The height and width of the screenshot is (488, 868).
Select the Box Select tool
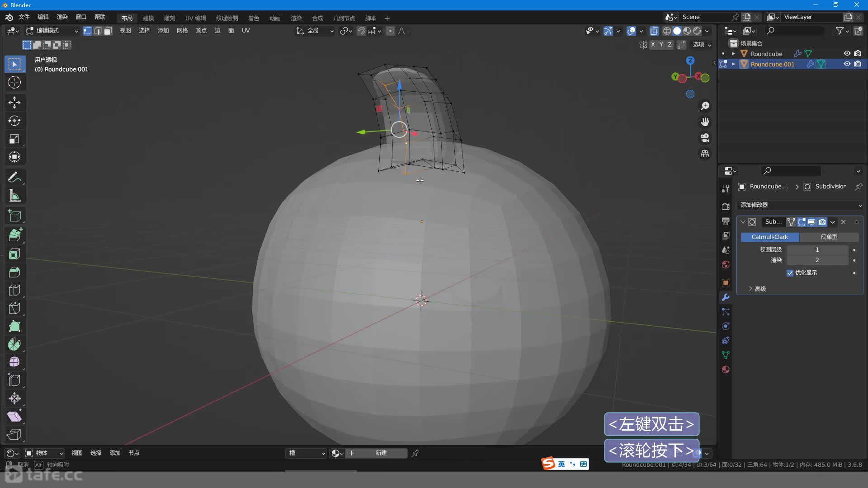[x=14, y=64]
